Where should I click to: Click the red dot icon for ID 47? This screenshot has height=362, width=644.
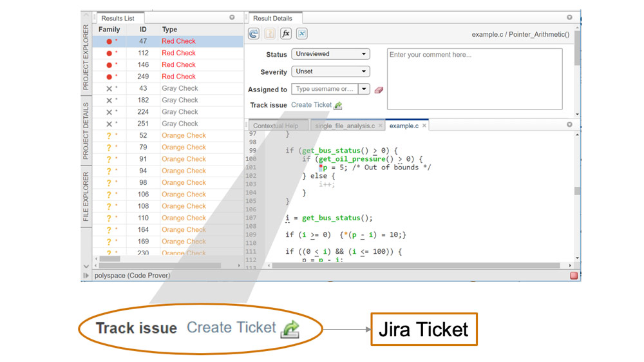click(x=109, y=41)
